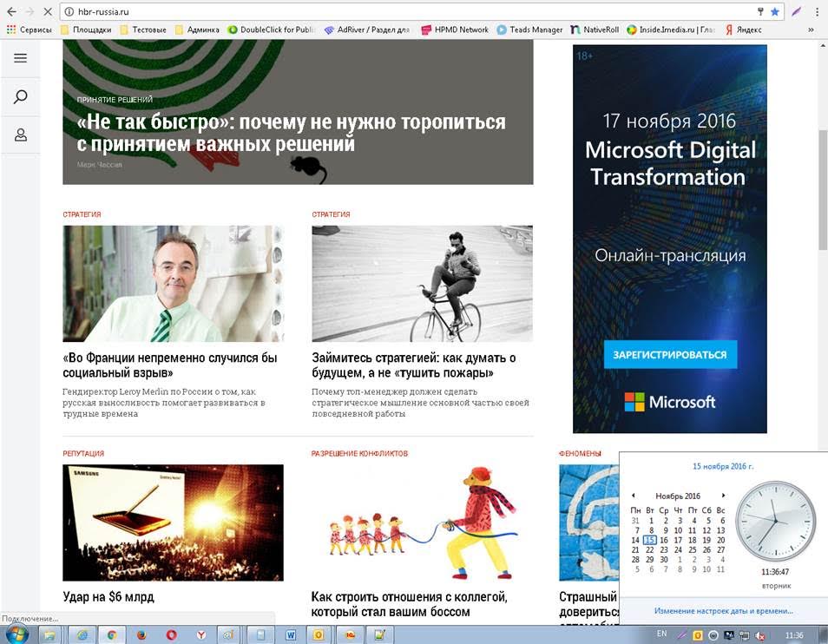
Task: Go to previous month in the calendar
Action: point(633,496)
